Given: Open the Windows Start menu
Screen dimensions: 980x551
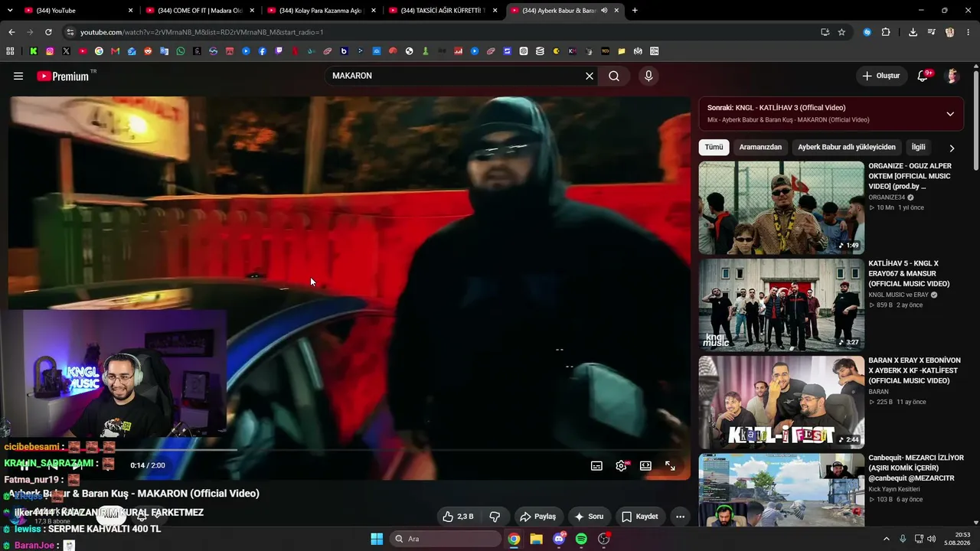Looking at the screenshot, I should click(377, 539).
